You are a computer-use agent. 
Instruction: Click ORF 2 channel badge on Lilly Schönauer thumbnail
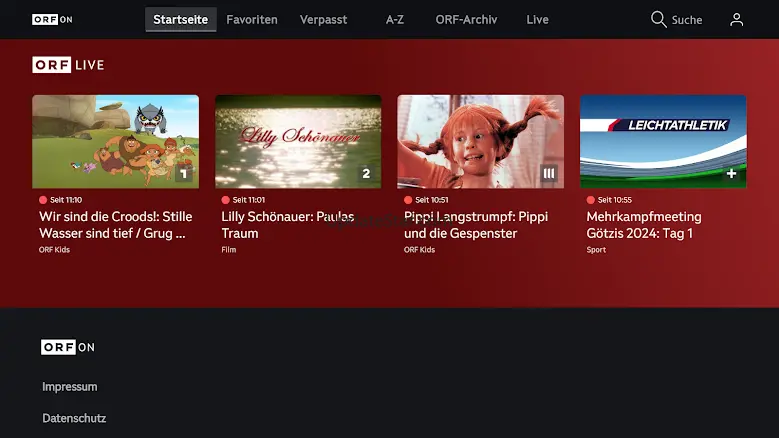point(366,173)
